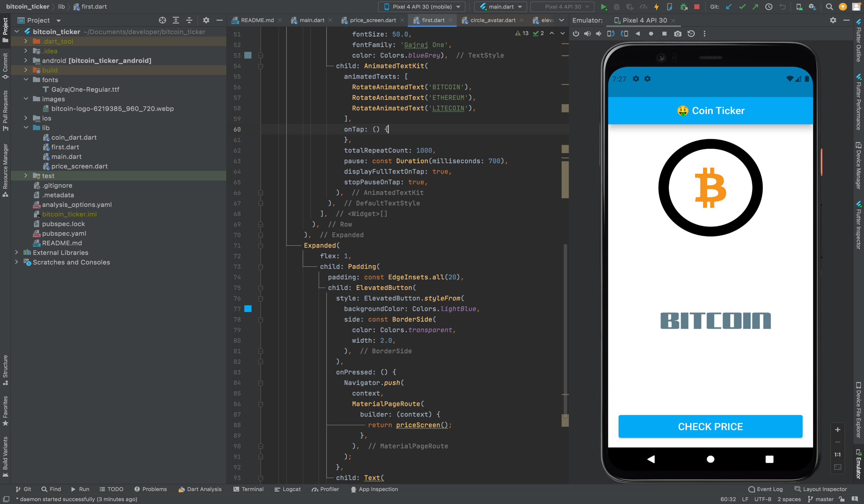Expand the test folder in project tree
Image resolution: width=864 pixels, height=504 pixels.
[26, 176]
